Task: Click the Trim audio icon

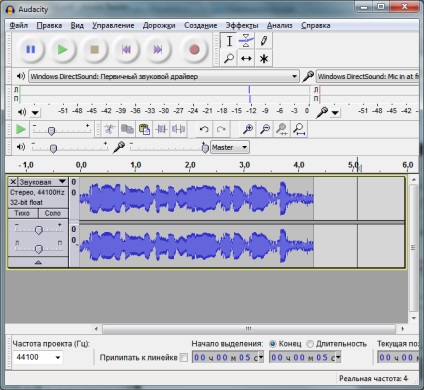Action: (162, 129)
